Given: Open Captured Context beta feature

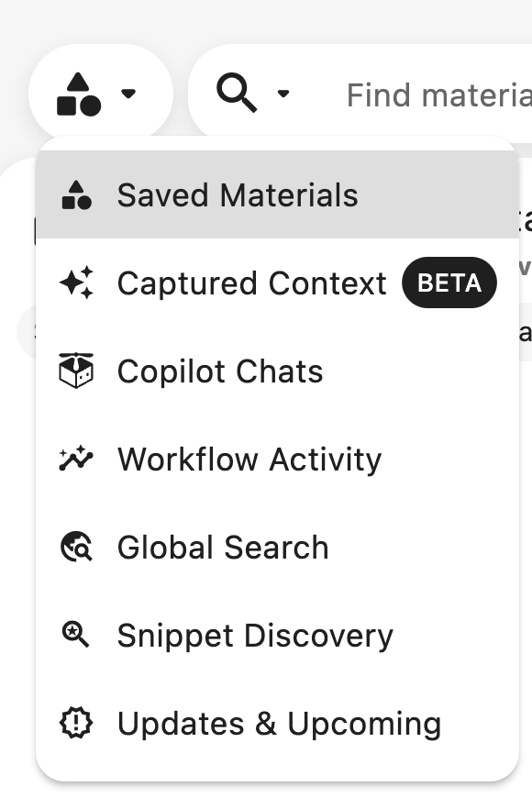Looking at the screenshot, I should click(251, 283).
